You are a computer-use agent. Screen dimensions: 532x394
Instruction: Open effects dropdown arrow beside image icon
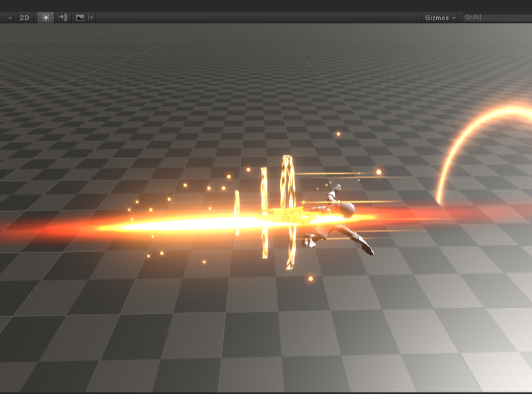[x=91, y=18]
